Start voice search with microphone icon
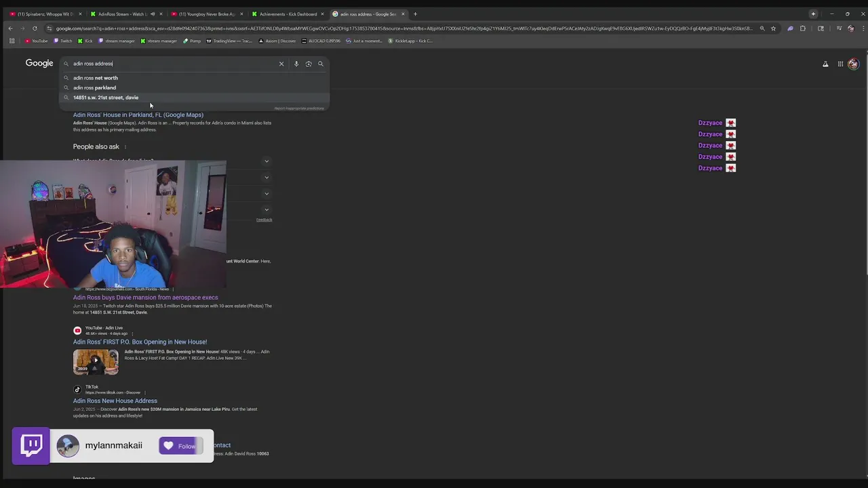Viewport: 868px width, 488px height. coord(296,64)
